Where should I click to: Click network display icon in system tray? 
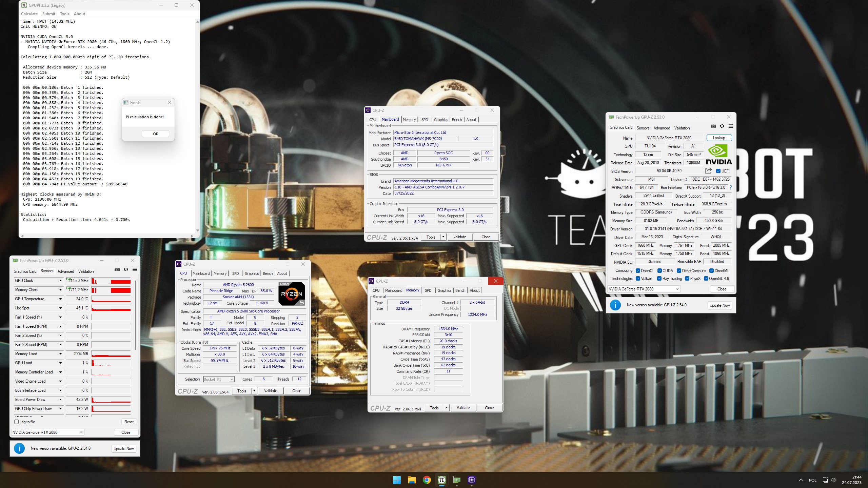tap(825, 480)
